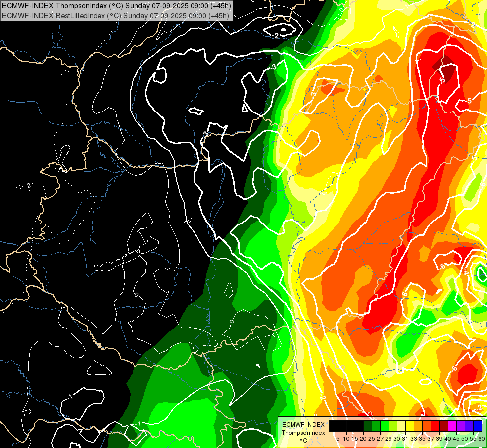Screen dimensions: 487x448
Task: Click the legend scale value 31
Action: point(405,439)
